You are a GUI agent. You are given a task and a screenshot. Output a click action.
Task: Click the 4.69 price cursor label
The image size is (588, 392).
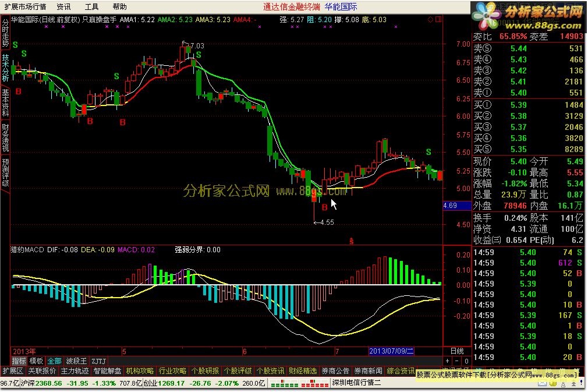(457, 206)
